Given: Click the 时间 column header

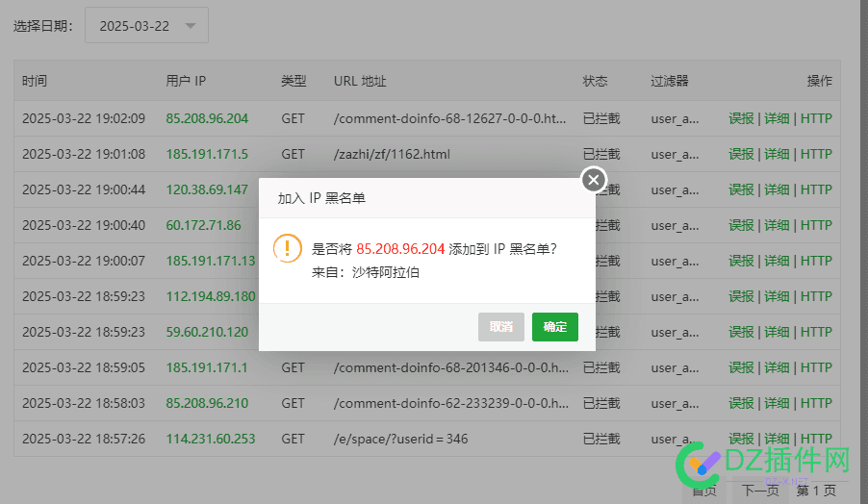Looking at the screenshot, I should click(35, 81).
